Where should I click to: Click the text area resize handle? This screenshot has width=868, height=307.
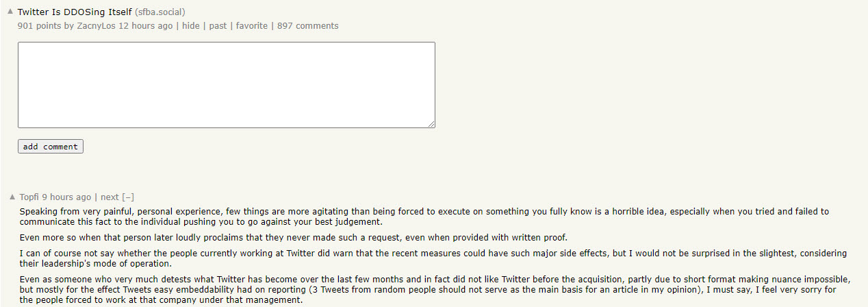(x=431, y=124)
